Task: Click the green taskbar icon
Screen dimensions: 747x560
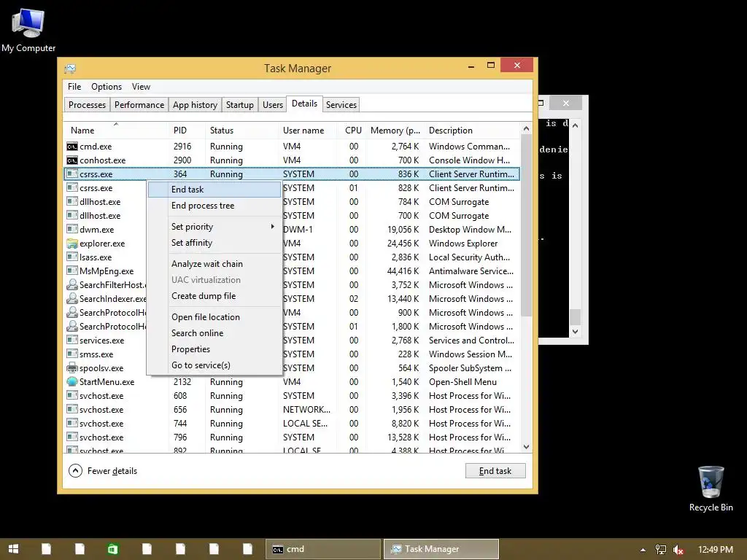Action: click(x=113, y=549)
